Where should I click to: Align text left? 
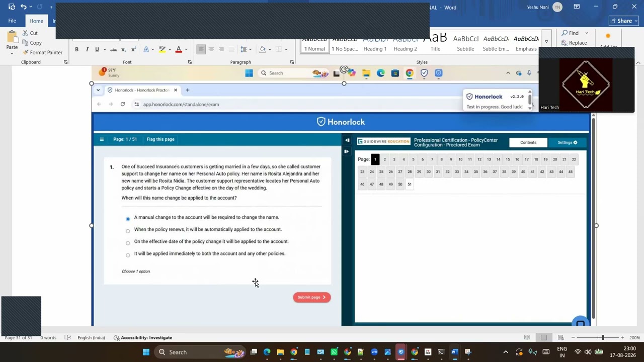[x=201, y=49]
